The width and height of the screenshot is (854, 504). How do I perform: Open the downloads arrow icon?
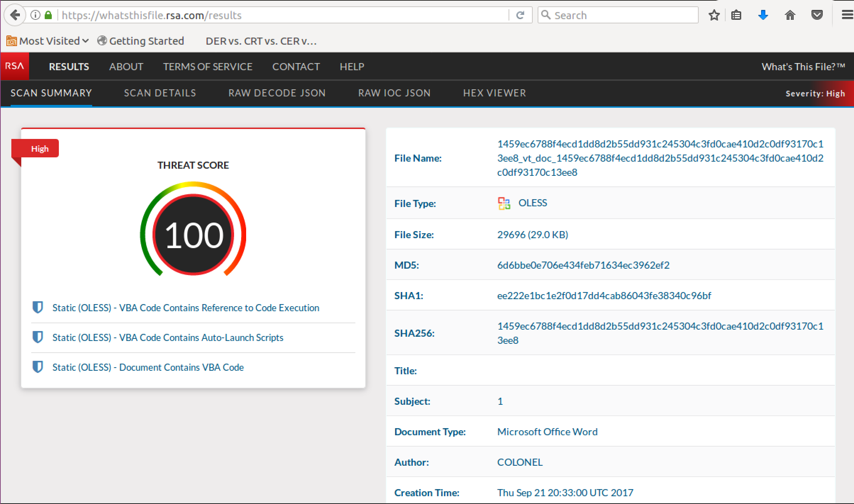pos(763,15)
